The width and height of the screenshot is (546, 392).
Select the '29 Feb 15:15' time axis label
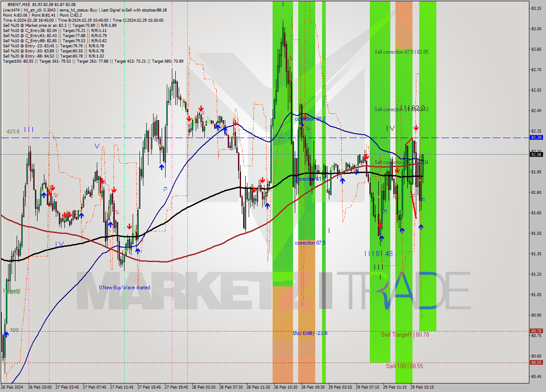pos(423,387)
